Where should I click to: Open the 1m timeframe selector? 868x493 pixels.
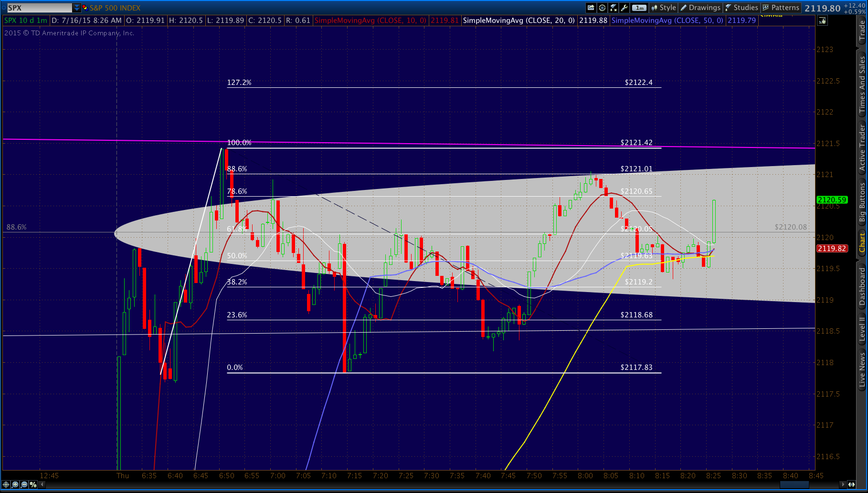(639, 8)
